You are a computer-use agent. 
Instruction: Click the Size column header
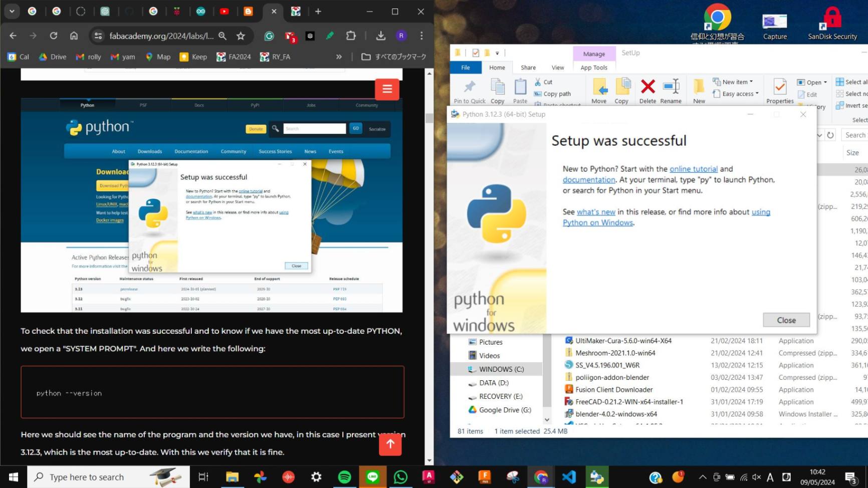pyautogui.click(x=852, y=153)
